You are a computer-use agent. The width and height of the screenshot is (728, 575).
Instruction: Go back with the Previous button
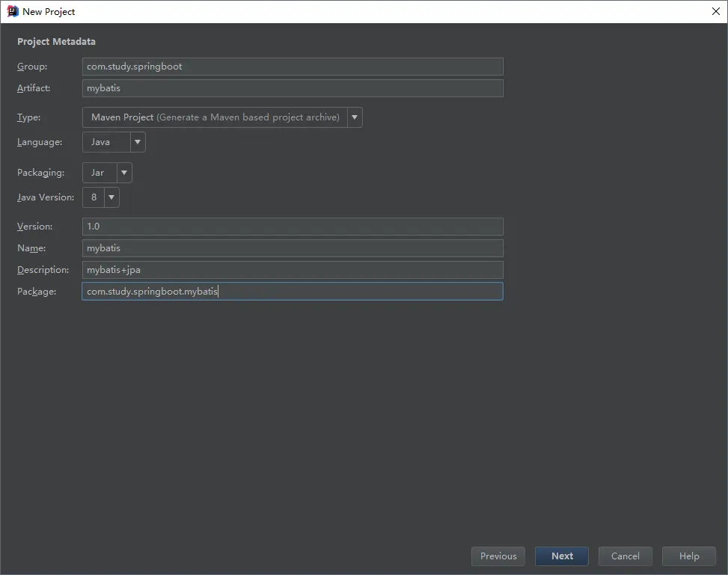498,556
